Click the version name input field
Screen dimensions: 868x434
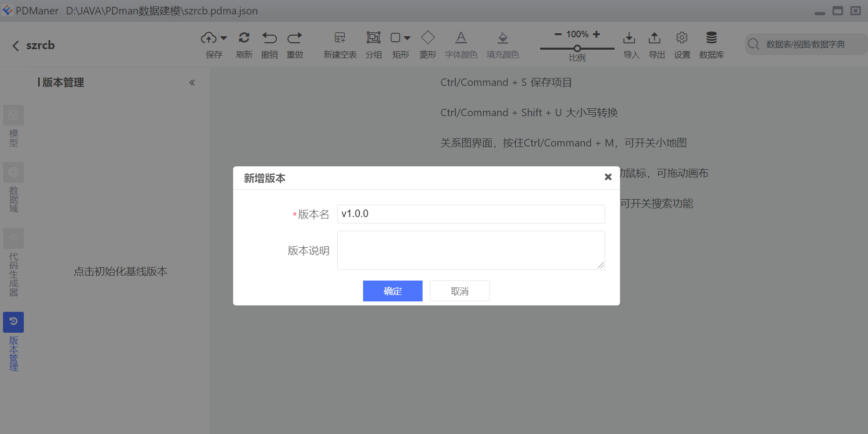coord(471,214)
